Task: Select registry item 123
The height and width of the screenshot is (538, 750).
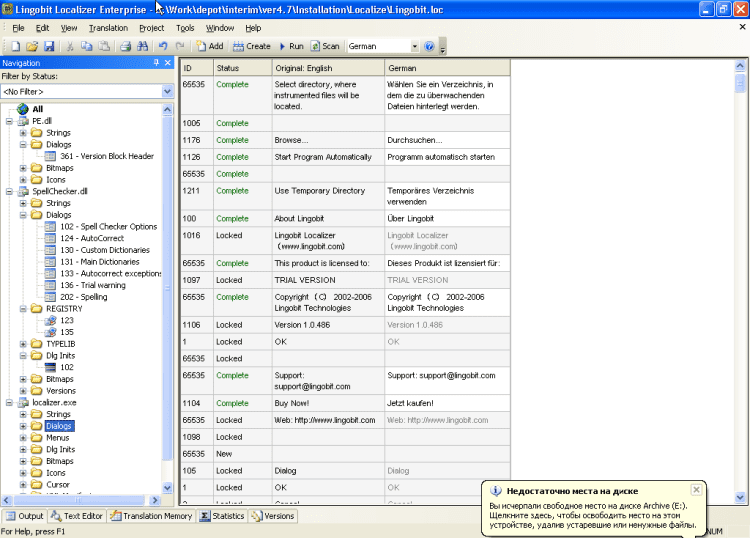Action: click(x=59, y=320)
